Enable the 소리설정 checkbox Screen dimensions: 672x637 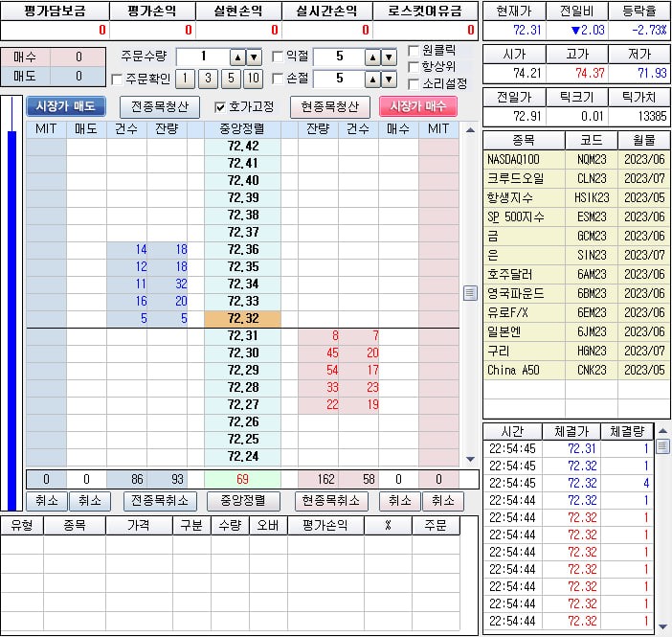pyautogui.click(x=414, y=83)
